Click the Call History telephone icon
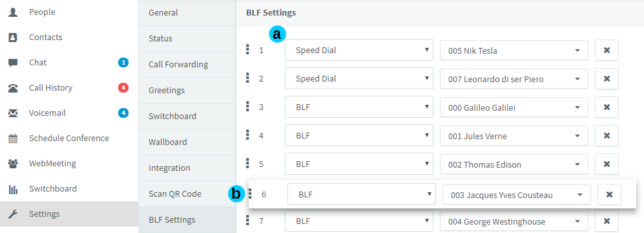 13,88
